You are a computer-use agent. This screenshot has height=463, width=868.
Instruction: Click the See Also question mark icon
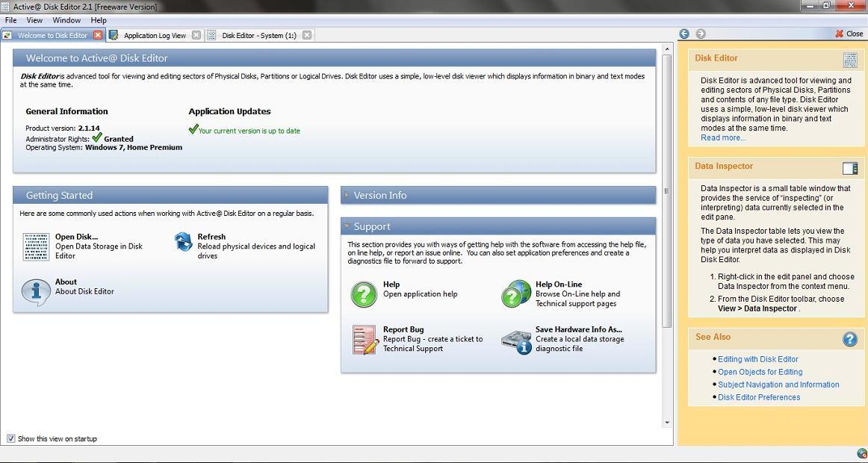point(850,338)
